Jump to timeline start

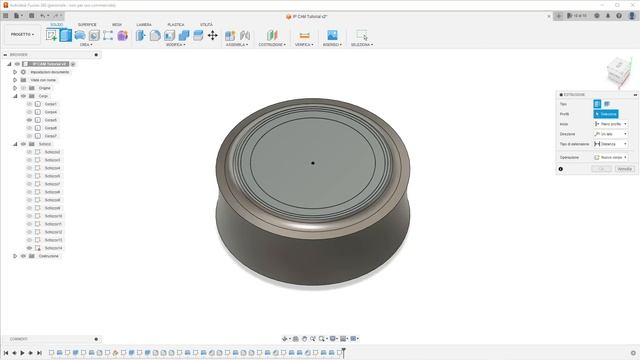[6, 353]
